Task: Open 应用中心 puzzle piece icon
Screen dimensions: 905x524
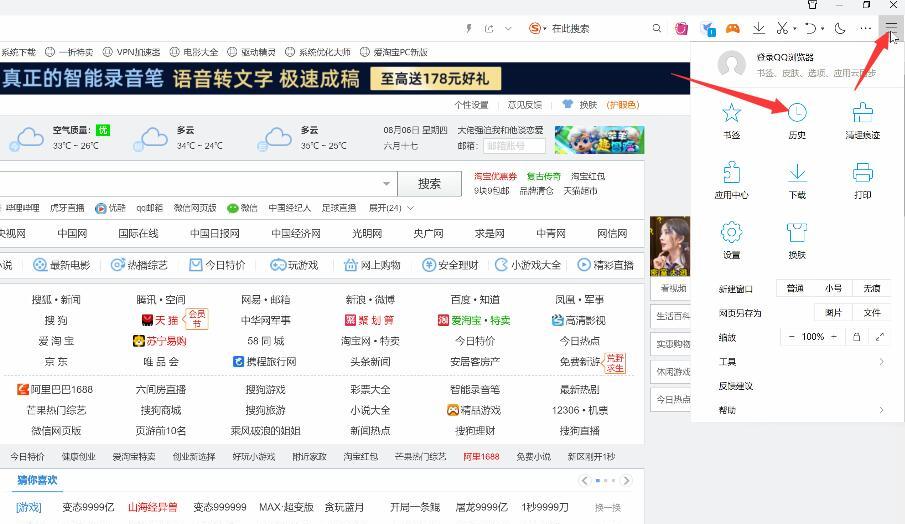Action: 731,180
